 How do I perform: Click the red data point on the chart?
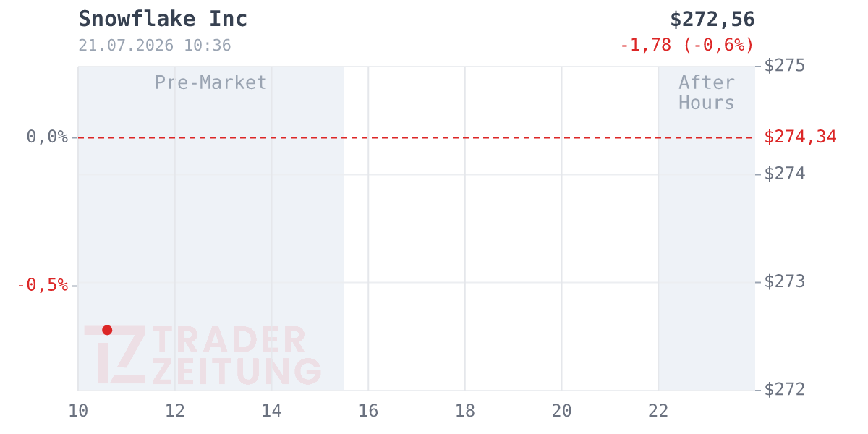107,330
